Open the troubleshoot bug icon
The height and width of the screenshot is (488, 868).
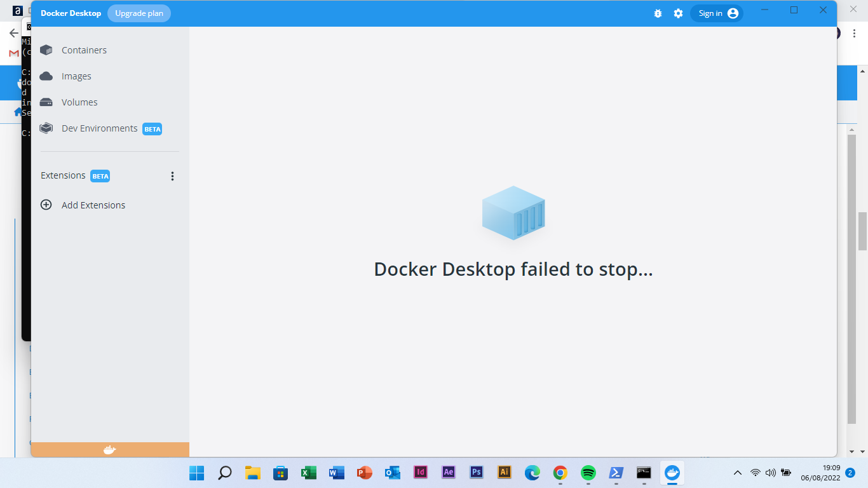[658, 13]
